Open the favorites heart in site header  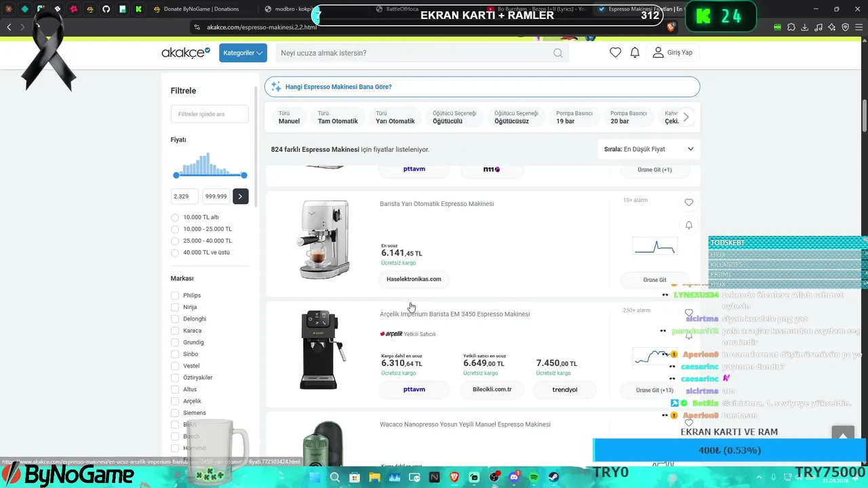pos(615,53)
